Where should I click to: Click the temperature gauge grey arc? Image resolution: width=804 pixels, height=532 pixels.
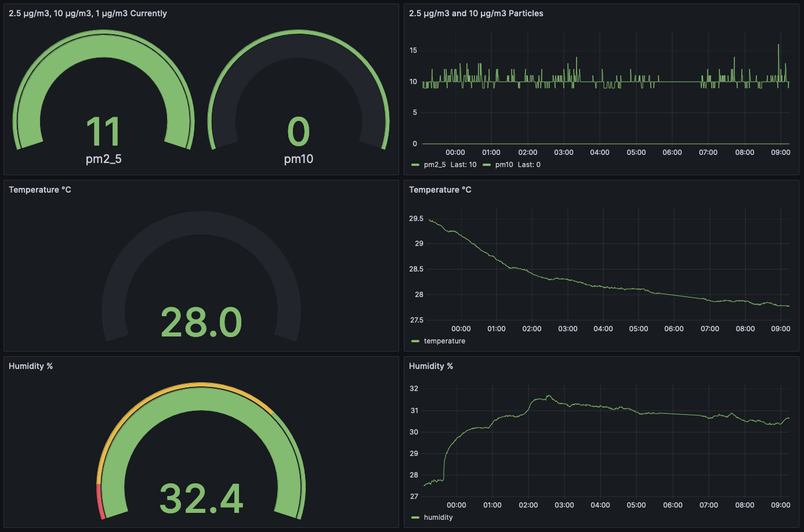[x=201, y=223]
